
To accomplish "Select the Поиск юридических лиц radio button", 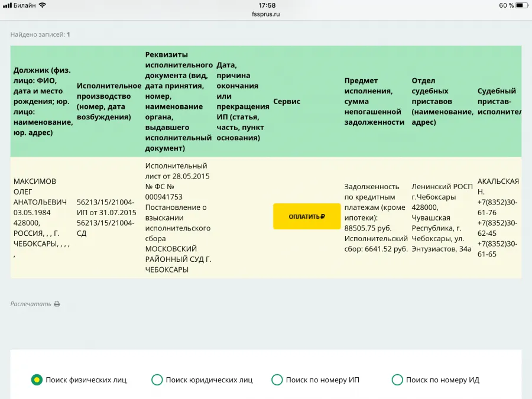I will (157, 379).
